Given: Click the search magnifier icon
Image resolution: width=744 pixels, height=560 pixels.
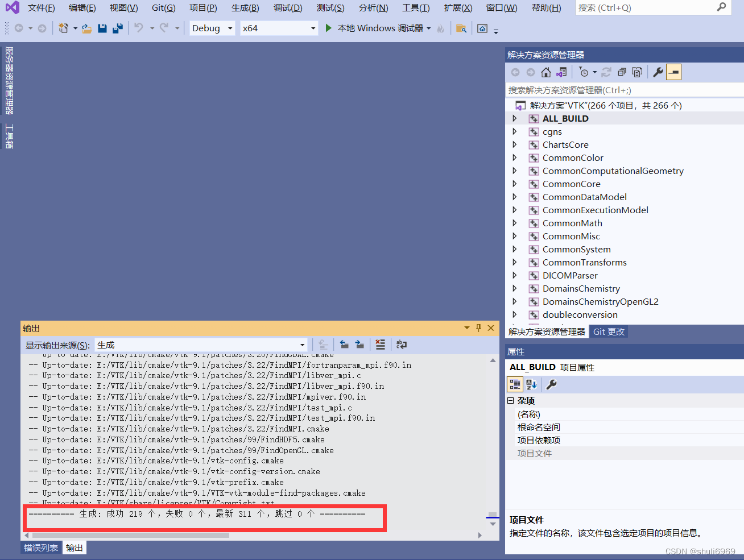Looking at the screenshot, I should [721, 7].
